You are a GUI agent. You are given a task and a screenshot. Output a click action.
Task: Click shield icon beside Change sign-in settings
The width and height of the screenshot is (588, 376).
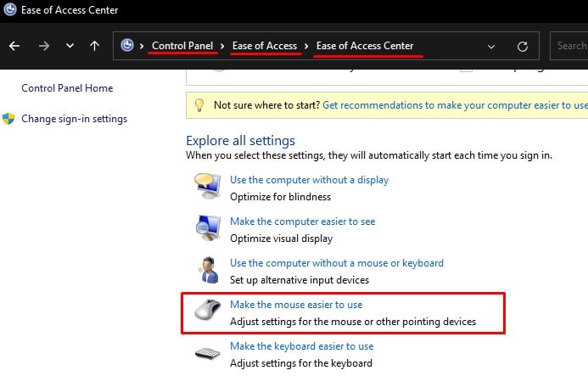[8, 119]
